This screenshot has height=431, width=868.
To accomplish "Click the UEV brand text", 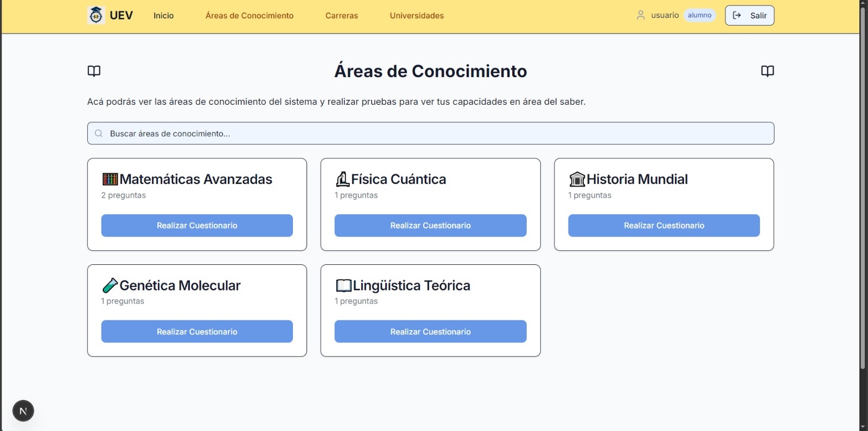I will click(121, 15).
